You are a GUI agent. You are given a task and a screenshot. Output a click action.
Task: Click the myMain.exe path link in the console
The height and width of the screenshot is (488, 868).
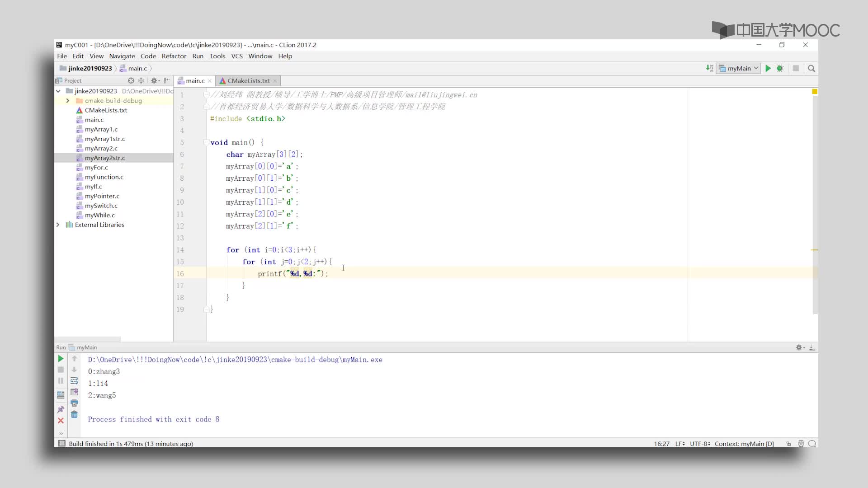coord(235,360)
